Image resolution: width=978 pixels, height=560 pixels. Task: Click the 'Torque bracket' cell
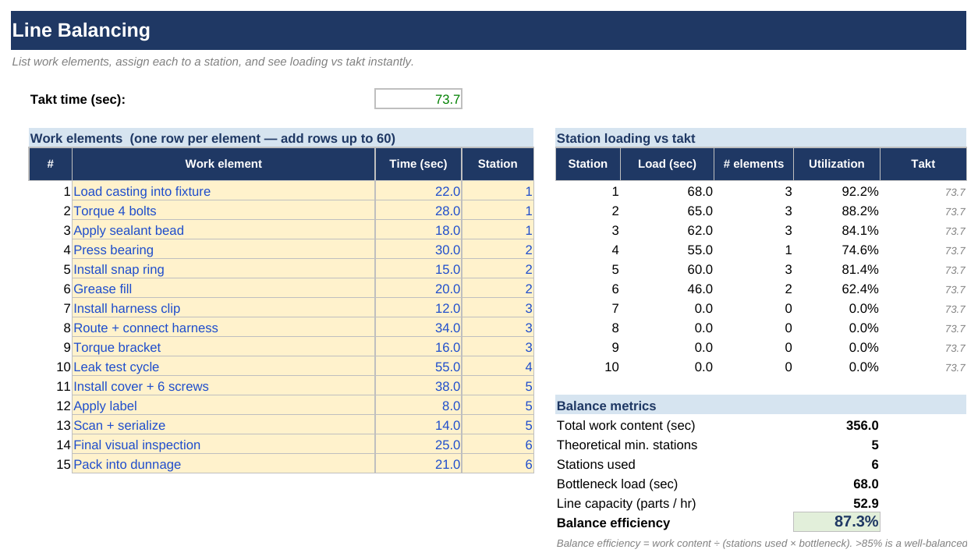tap(223, 347)
